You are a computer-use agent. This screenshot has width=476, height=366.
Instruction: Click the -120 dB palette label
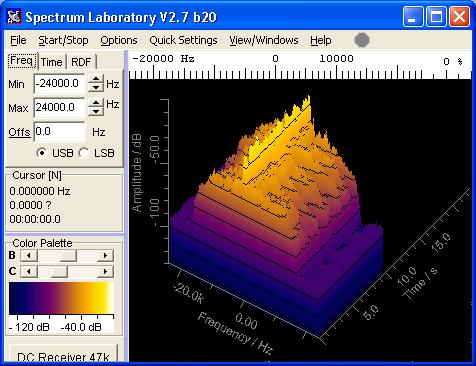coord(29,327)
